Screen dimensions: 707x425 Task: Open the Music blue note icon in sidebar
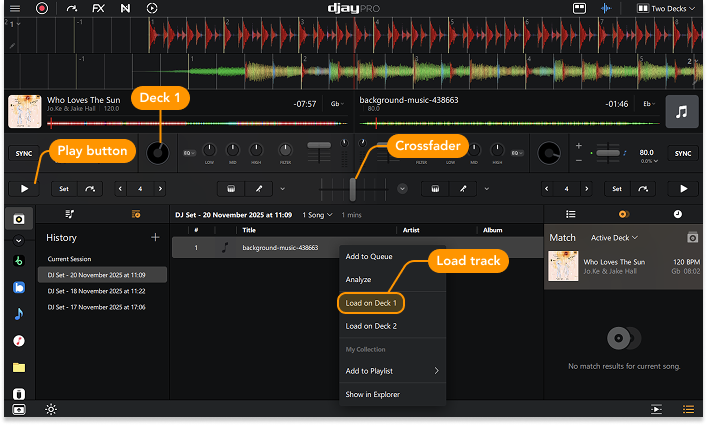tap(18, 314)
